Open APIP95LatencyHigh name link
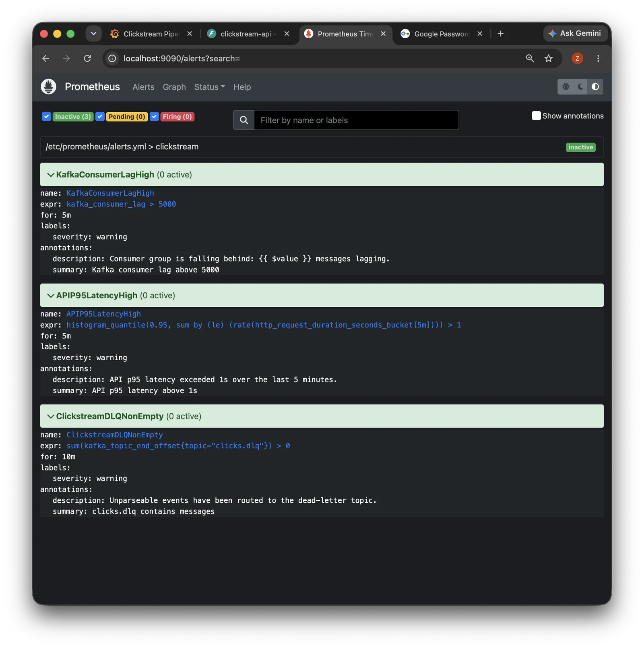 pos(103,314)
